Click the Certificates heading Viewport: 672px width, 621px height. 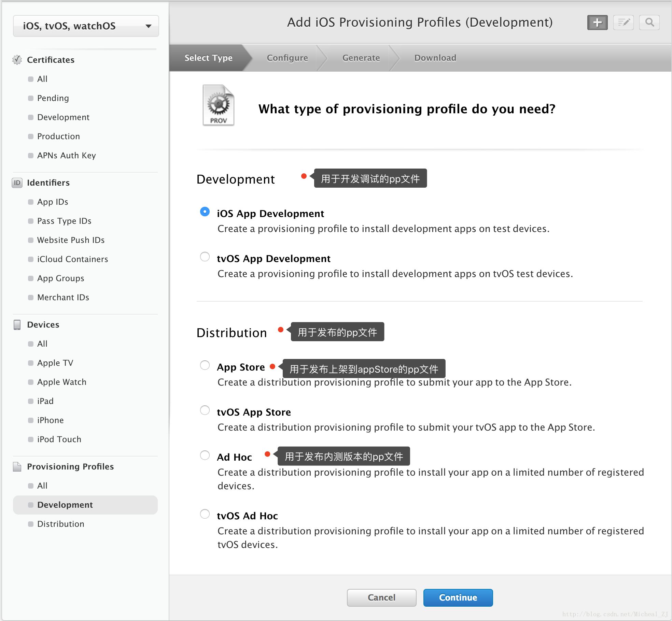point(51,60)
